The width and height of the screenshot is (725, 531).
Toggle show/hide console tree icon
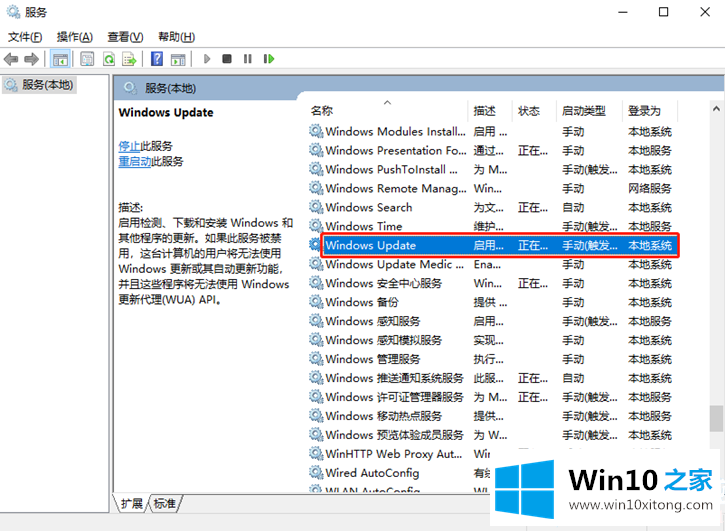pyautogui.click(x=60, y=59)
